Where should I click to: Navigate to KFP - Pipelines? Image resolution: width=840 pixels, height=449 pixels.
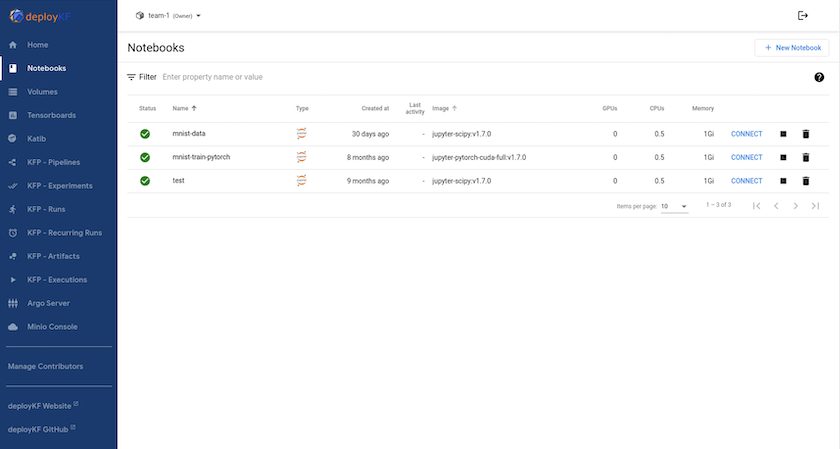(54, 162)
